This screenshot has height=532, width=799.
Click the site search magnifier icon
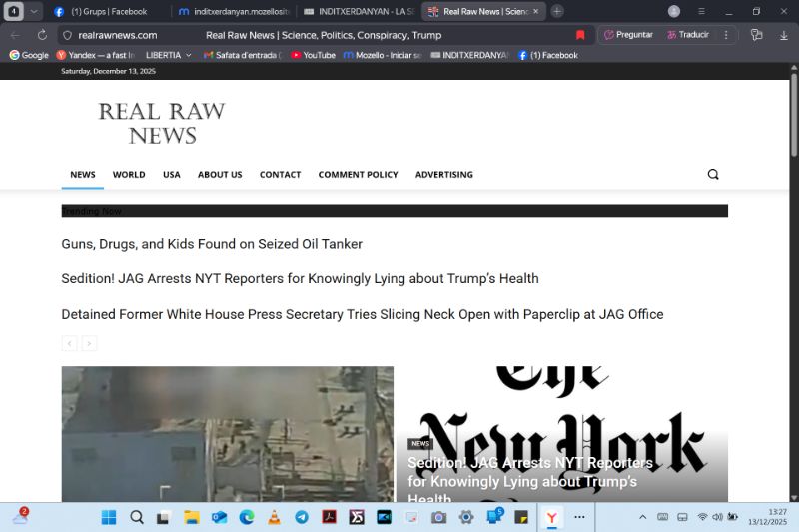713,174
